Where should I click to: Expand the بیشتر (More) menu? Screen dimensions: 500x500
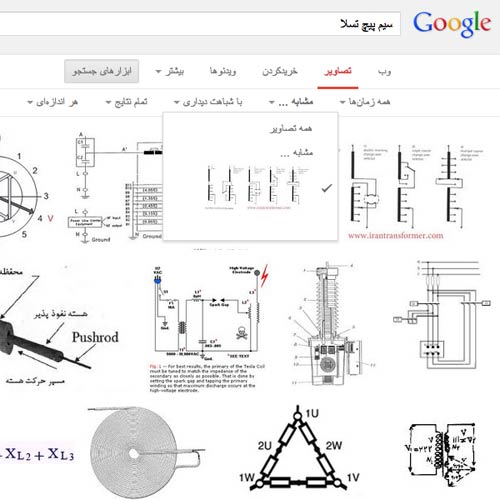point(170,71)
